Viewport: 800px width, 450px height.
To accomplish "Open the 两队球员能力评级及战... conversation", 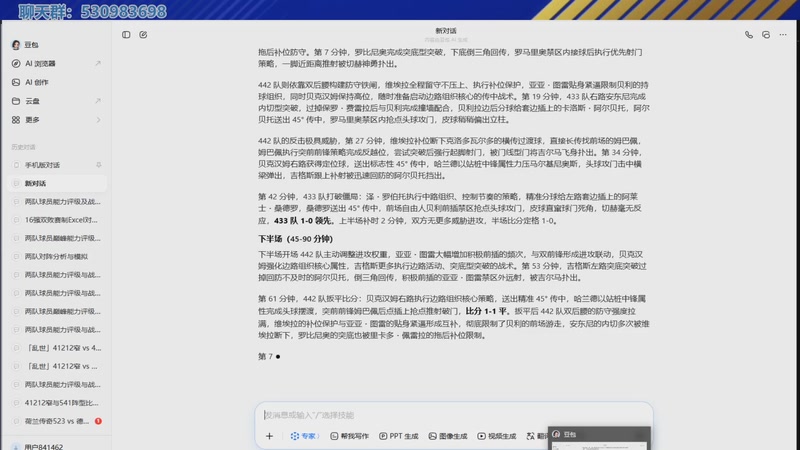I will click(58, 202).
